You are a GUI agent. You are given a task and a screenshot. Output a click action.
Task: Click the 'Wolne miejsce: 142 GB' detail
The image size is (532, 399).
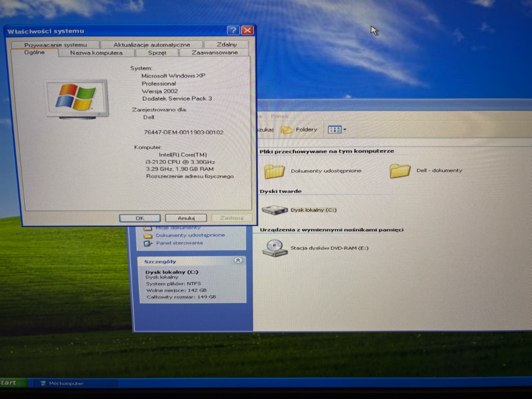[x=177, y=290]
